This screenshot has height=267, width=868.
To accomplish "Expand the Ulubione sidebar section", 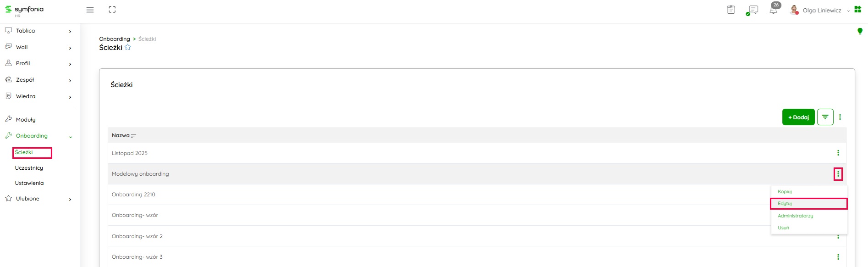I will (x=70, y=199).
